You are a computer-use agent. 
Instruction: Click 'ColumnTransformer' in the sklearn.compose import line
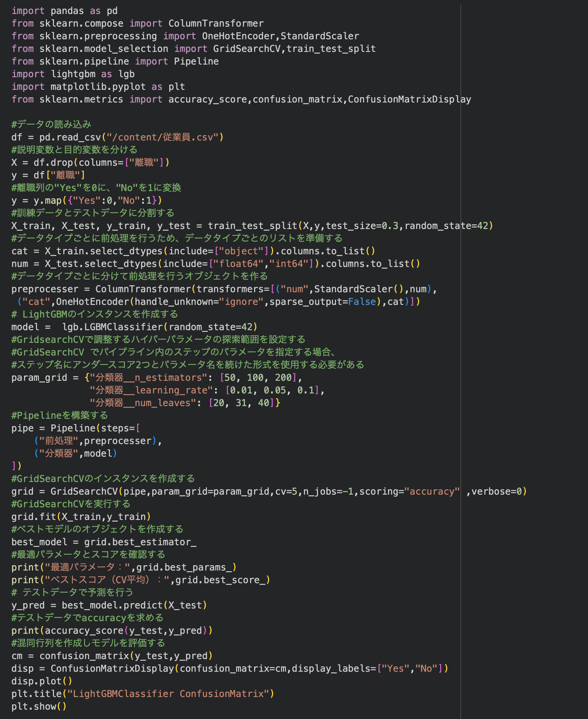click(216, 23)
